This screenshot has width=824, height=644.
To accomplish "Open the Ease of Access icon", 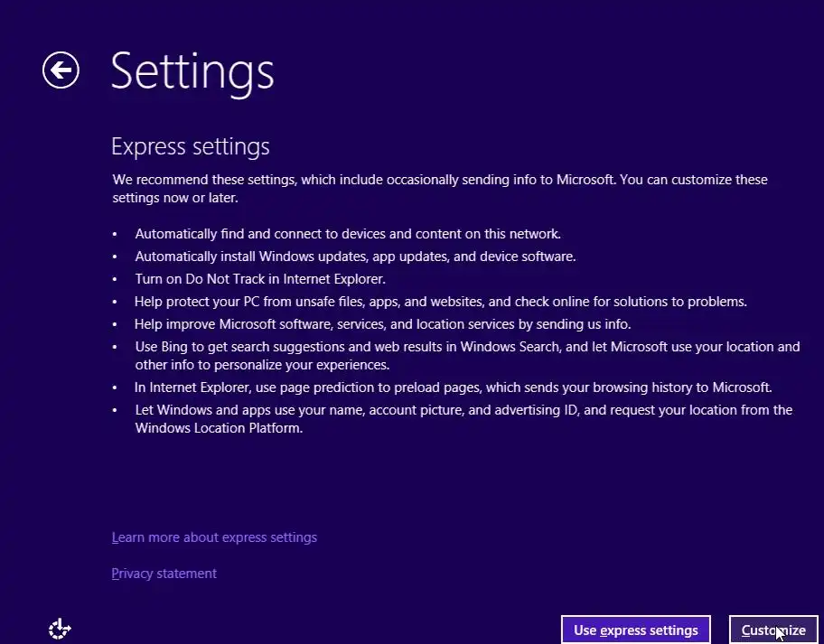I will tap(59, 629).
